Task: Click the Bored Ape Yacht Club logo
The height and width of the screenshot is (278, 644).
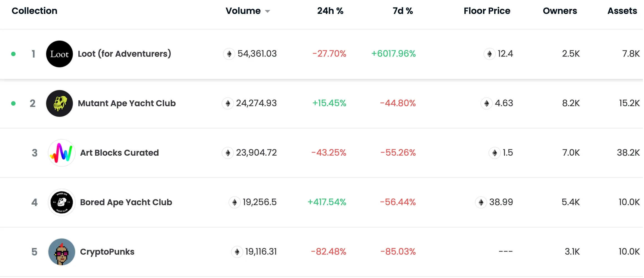Action: click(x=61, y=202)
